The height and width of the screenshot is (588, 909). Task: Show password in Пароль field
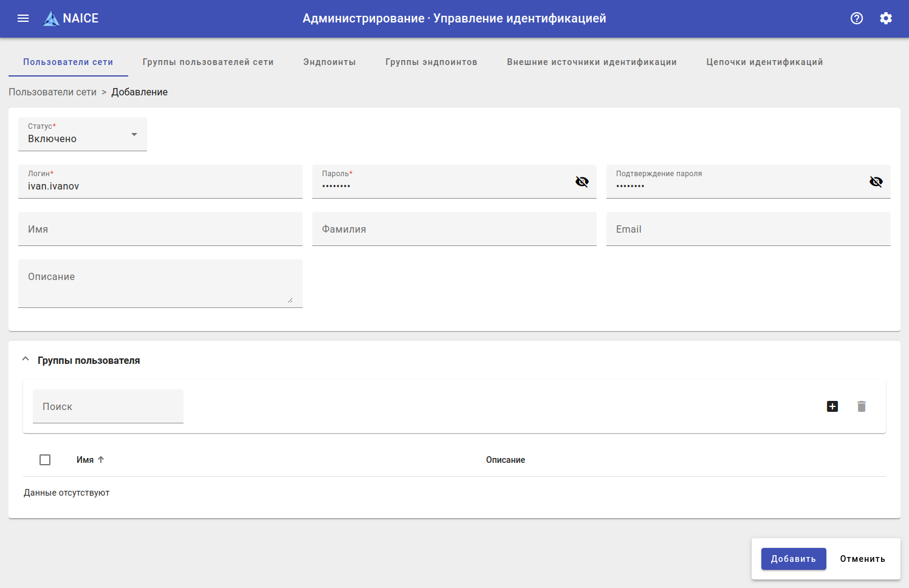tap(582, 182)
